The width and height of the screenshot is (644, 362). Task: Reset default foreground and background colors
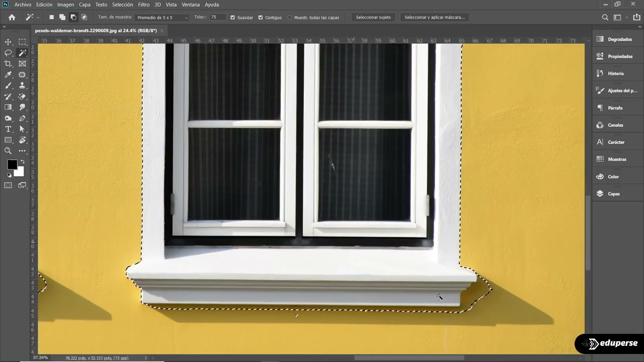coord(9,175)
